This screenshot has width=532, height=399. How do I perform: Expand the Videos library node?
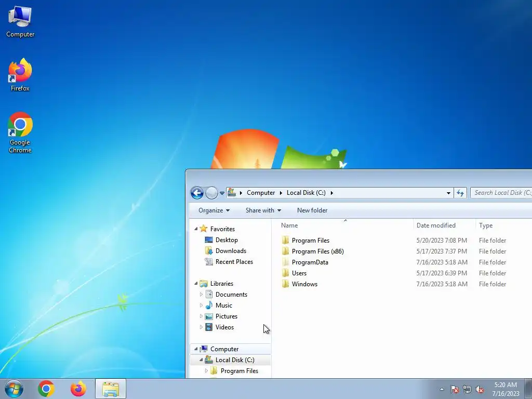(201, 327)
